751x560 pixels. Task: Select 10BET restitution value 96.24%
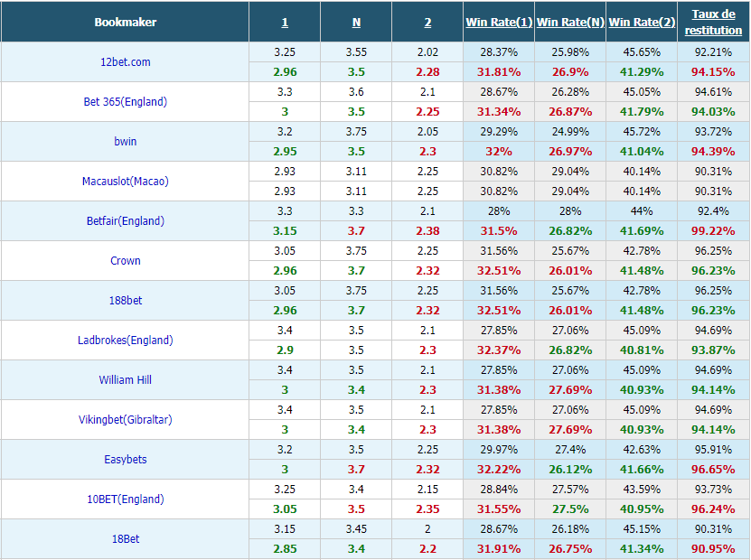click(713, 509)
